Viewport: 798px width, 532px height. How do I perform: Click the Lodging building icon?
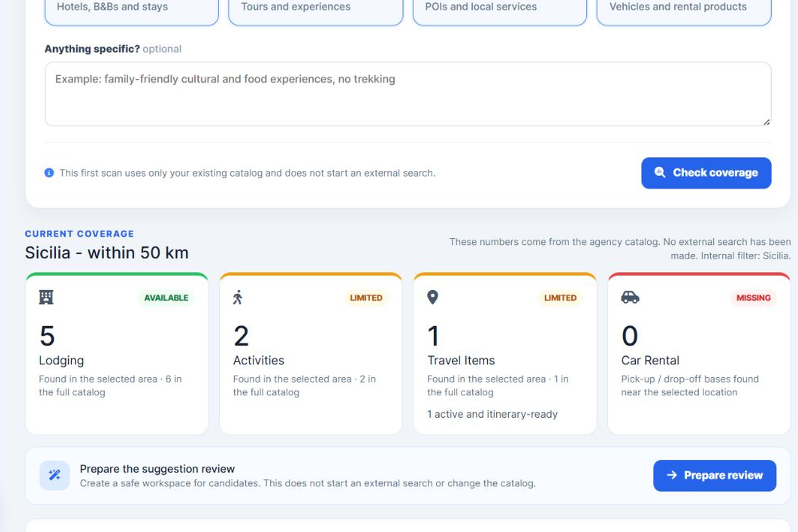[x=46, y=297]
